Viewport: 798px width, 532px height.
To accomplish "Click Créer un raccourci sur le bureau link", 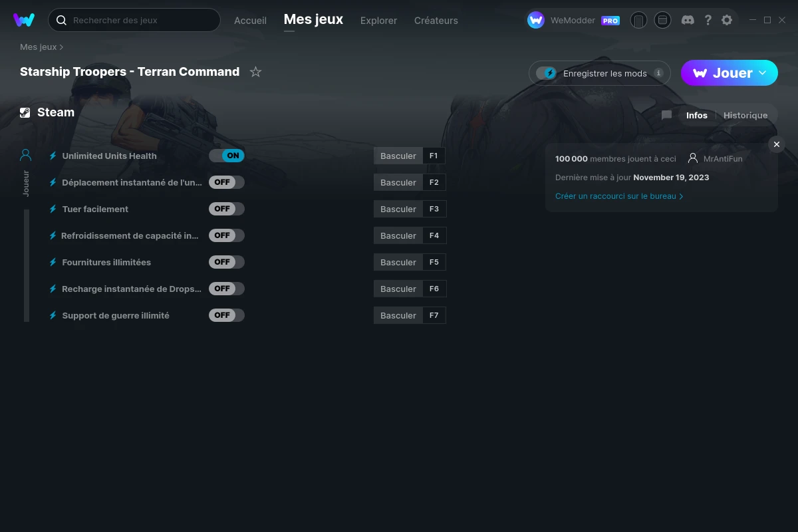I will 619,196.
